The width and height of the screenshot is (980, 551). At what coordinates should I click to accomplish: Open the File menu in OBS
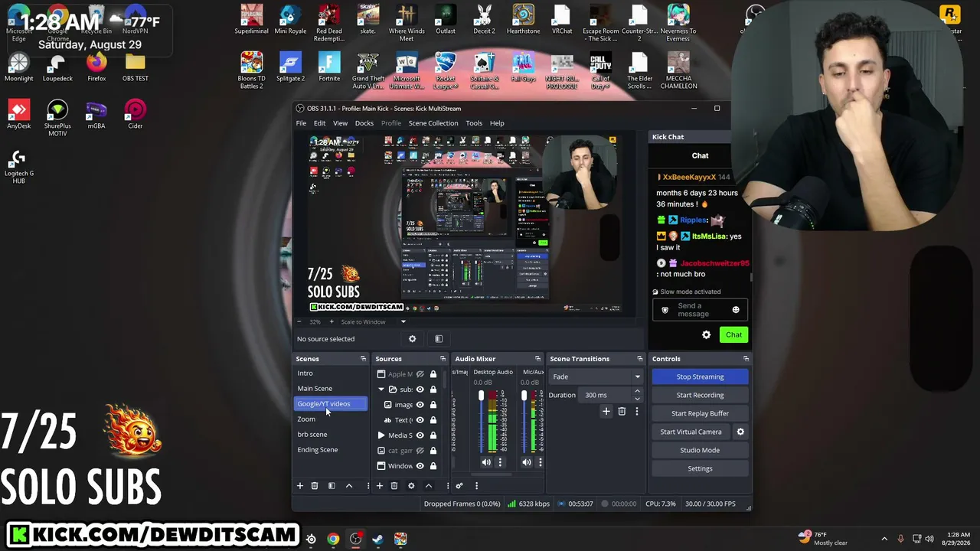pyautogui.click(x=301, y=123)
